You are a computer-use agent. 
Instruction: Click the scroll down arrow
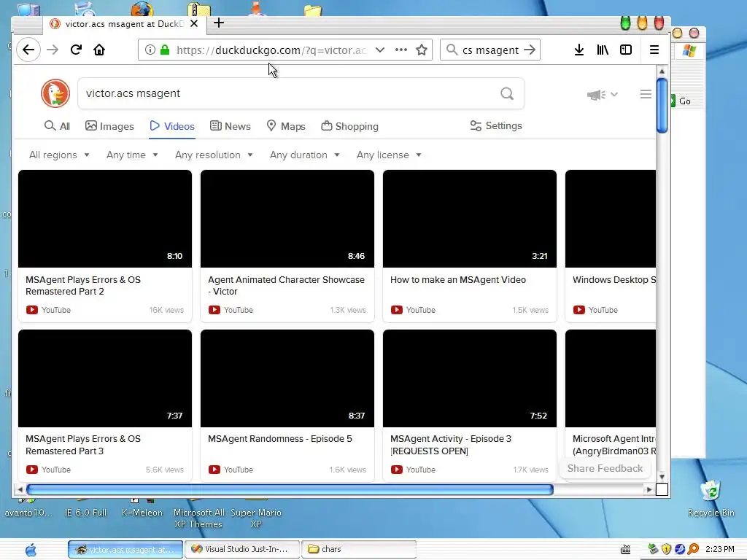tap(662, 477)
